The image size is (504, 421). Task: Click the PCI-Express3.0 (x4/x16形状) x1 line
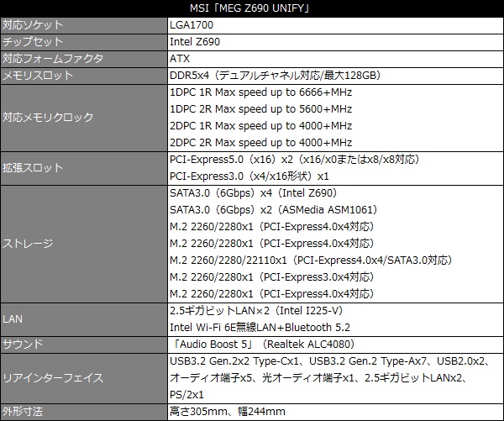coord(249,176)
